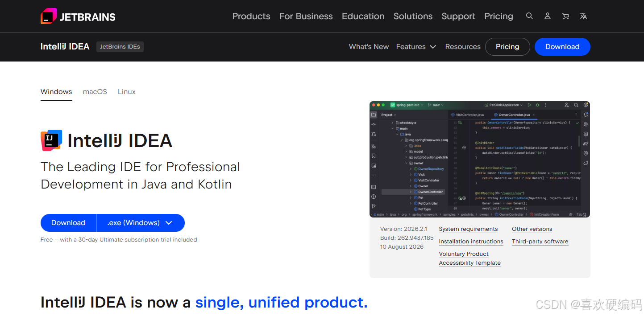
Task: Select the VisitController.java tab in the IDE preview
Action: tap(468, 115)
